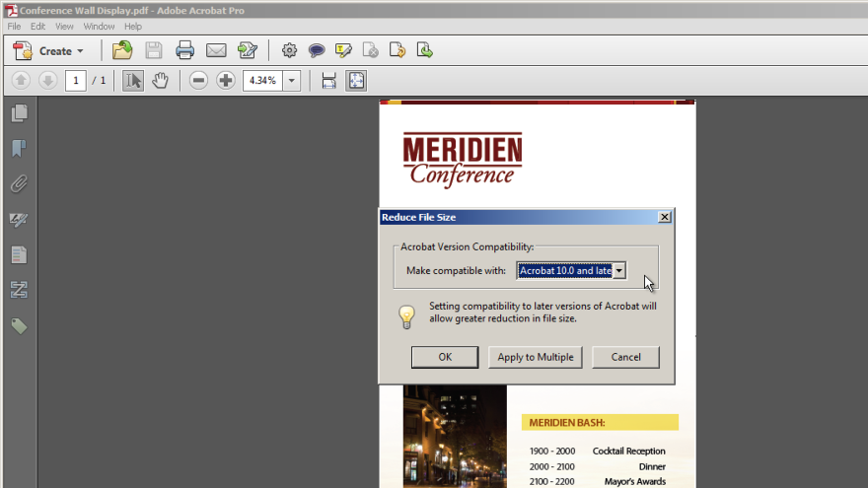Click the Fit one full page icon
The height and width of the screenshot is (488, 868).
point(356,81)
